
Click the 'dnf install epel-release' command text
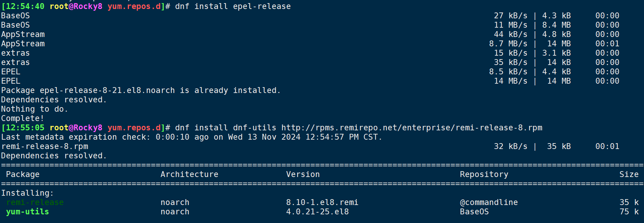[233, 7]
